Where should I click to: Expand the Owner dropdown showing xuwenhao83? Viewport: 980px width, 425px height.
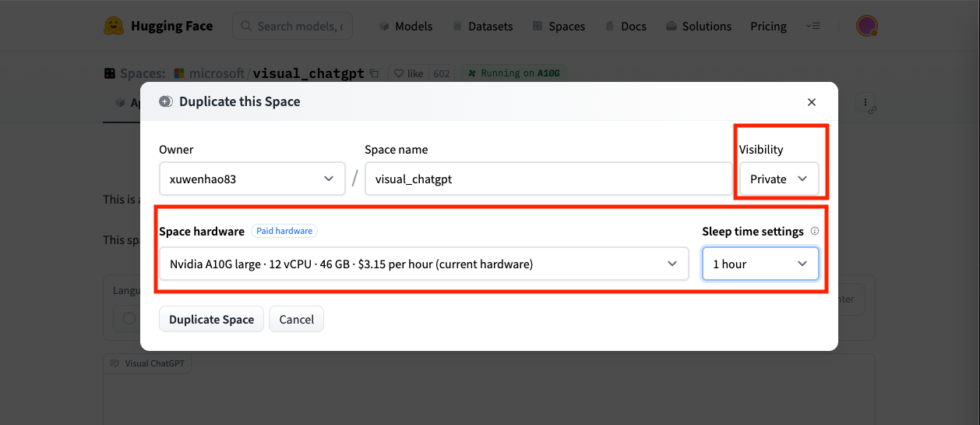(252, 179)
